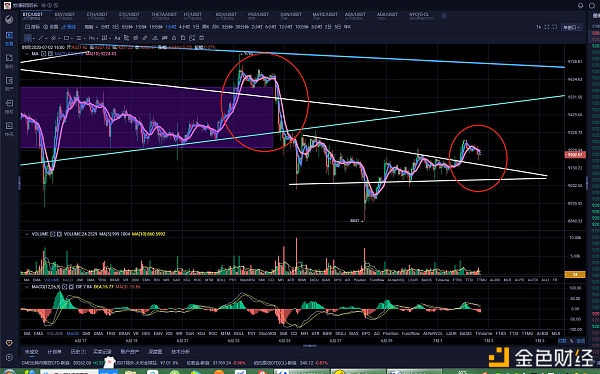Remove the MACD indicator with X icon
Image resolution: width=600 pixels, height=374 pixels.
pyautogui.click(x=71, y=287)
